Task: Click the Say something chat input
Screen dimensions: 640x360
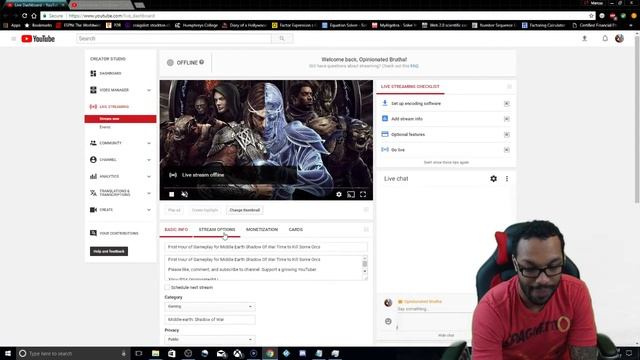Action: pyautogui.click(x=433, y=309)
